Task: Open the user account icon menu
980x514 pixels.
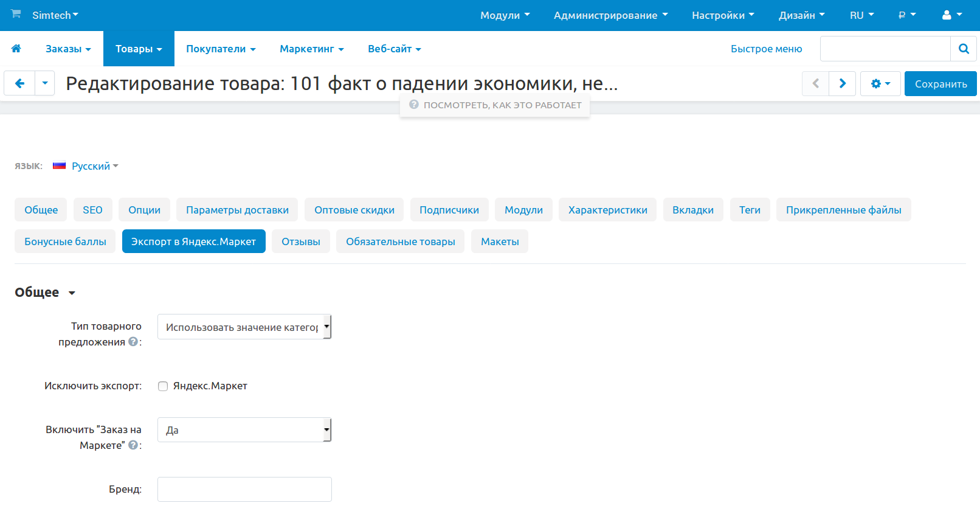Action: tap(951, 15)
